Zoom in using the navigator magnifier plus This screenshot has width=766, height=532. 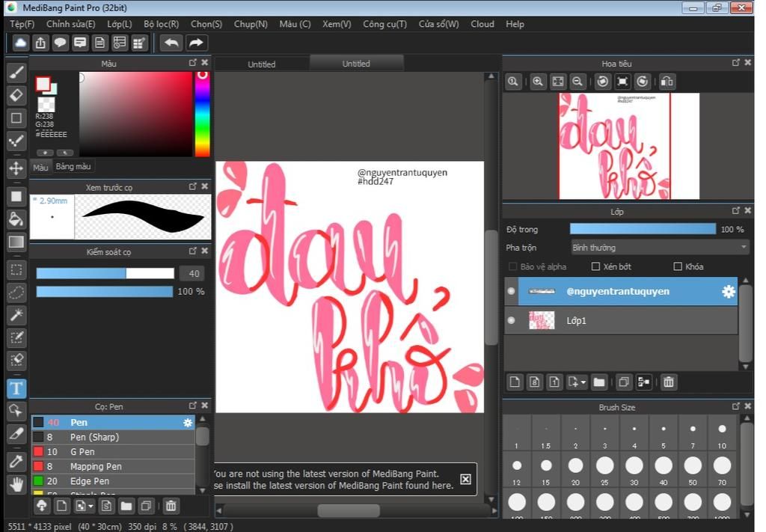(x=537, y=82)
